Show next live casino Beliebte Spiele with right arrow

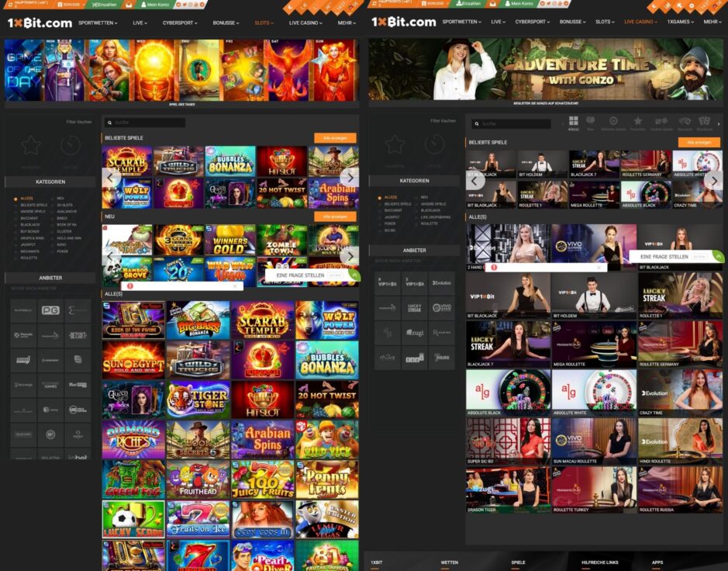[714, 180]
